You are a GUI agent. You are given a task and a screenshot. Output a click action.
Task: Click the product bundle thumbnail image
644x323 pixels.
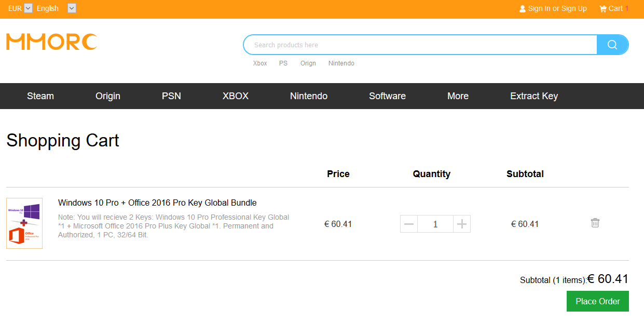[x=24, y=223]
